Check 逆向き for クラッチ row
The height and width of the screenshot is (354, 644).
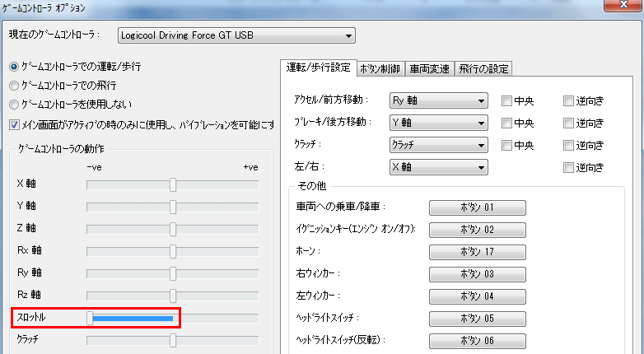point(568,145)
